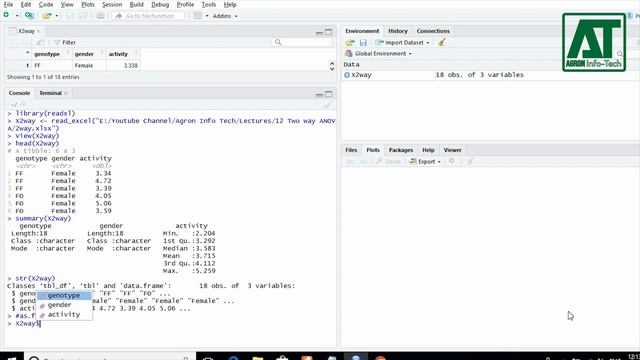Open the Session menu
640x360 pixels.
(112, 4)
